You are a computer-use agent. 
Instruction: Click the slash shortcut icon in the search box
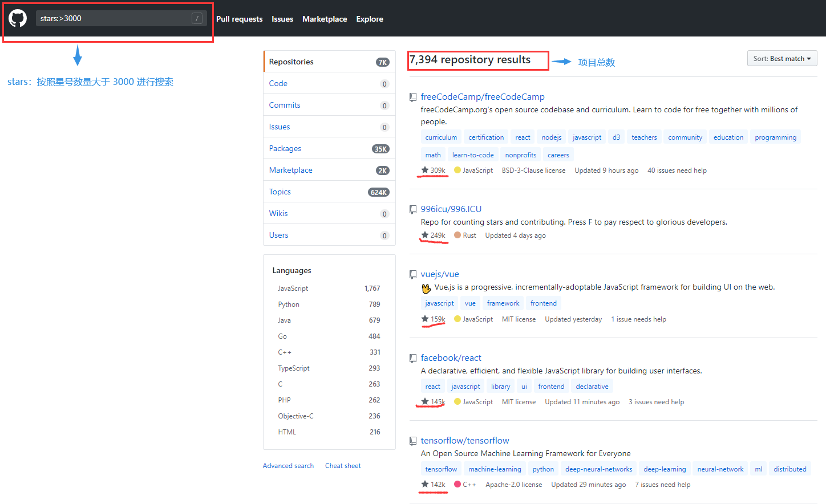tap(197, 18)
